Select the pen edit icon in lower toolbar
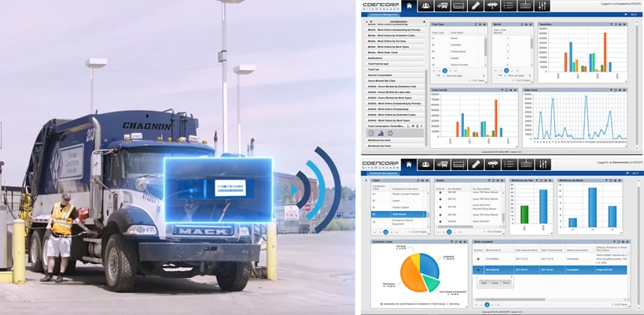644x315 pixels. (x=476, y=165)
